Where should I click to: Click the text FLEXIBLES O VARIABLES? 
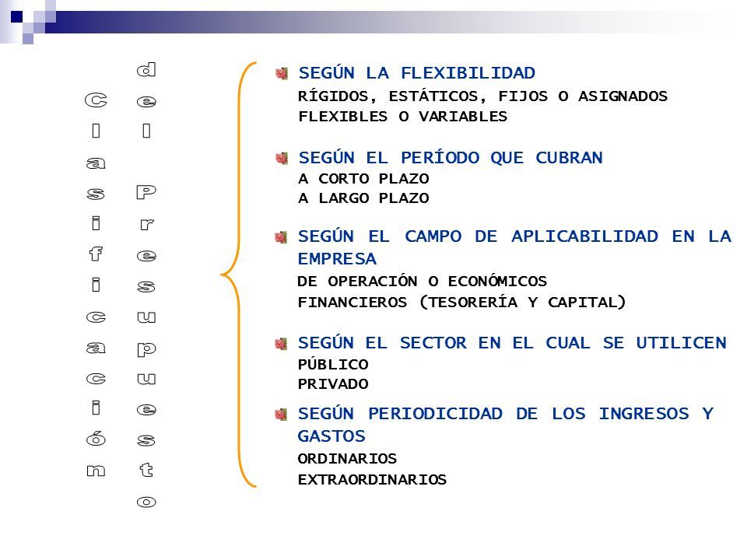[x=402, y=116]
